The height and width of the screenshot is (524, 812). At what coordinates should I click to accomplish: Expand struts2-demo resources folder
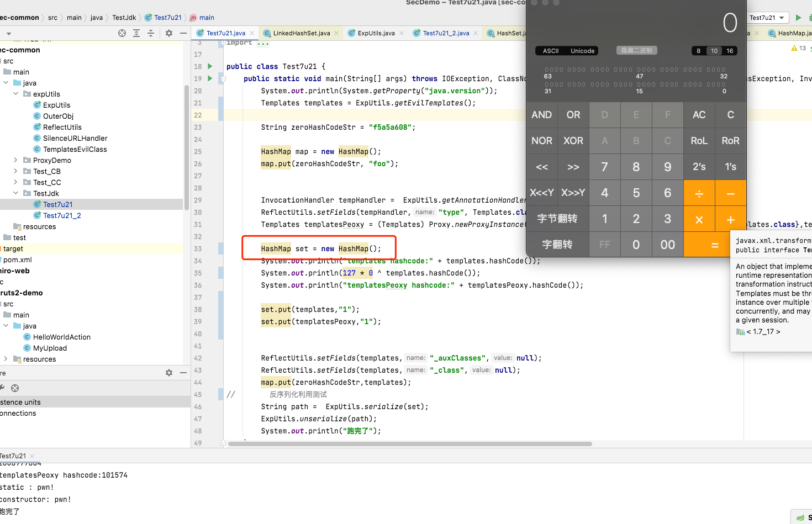click(6, 359)
